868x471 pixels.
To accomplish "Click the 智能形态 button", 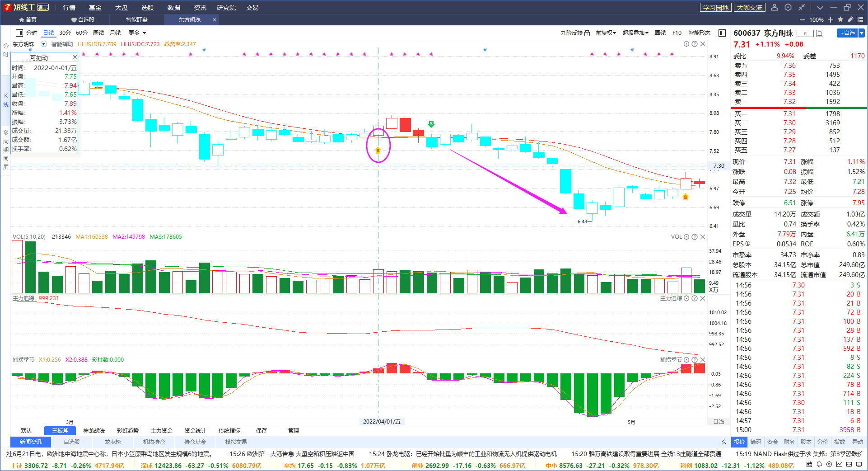I will coord(700,33).
